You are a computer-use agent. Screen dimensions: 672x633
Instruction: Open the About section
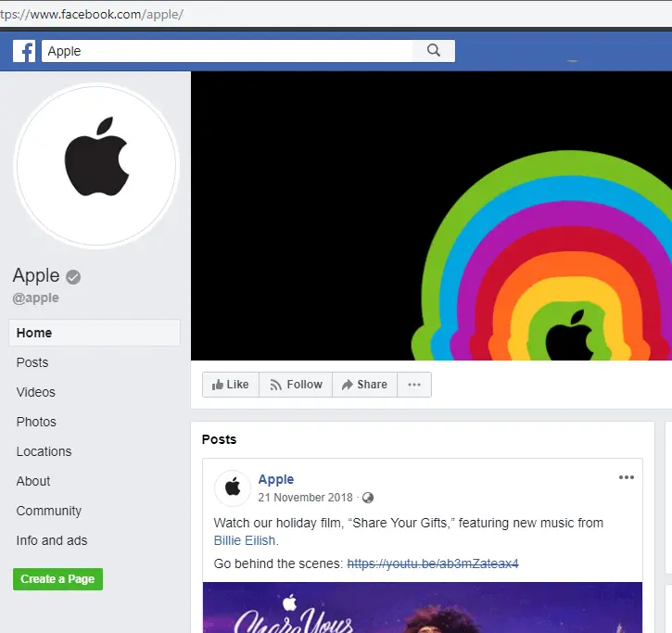(33, 481)
